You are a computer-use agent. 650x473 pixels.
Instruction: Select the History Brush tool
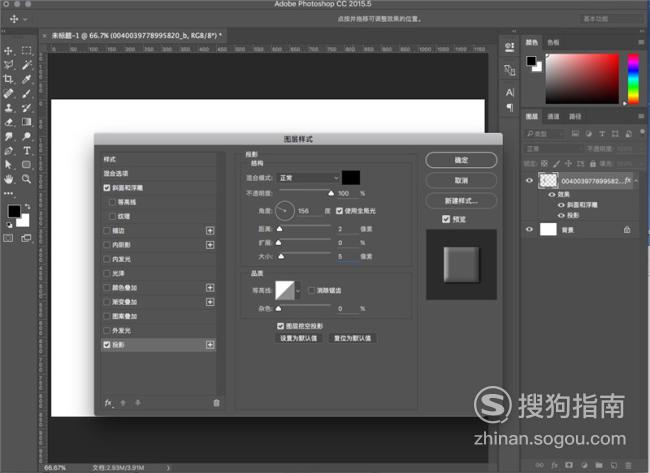coord(27,108)
